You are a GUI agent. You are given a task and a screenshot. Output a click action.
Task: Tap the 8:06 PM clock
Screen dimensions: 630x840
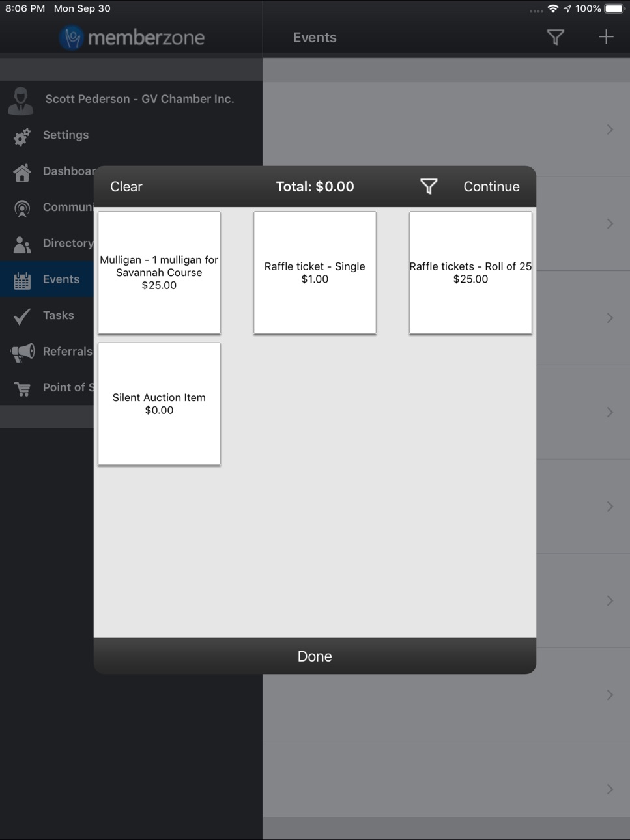pyautogui.click(x=25, y=8)
